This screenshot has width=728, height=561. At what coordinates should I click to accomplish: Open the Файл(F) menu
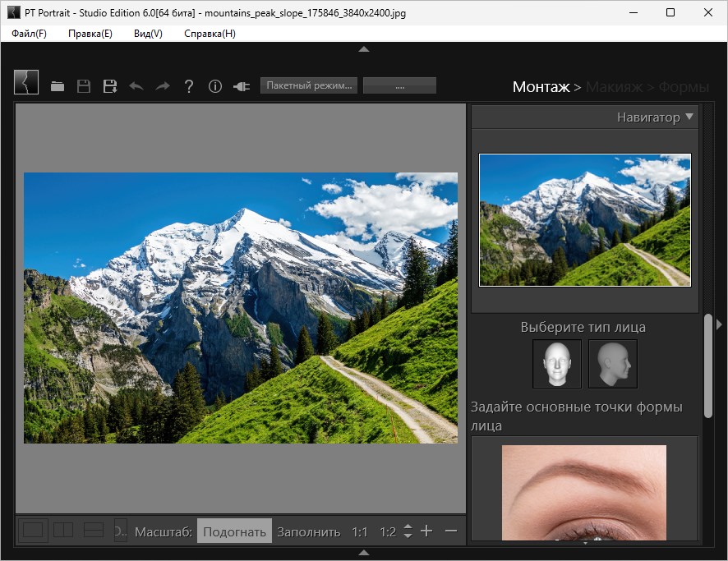click(x=30, y=34)
